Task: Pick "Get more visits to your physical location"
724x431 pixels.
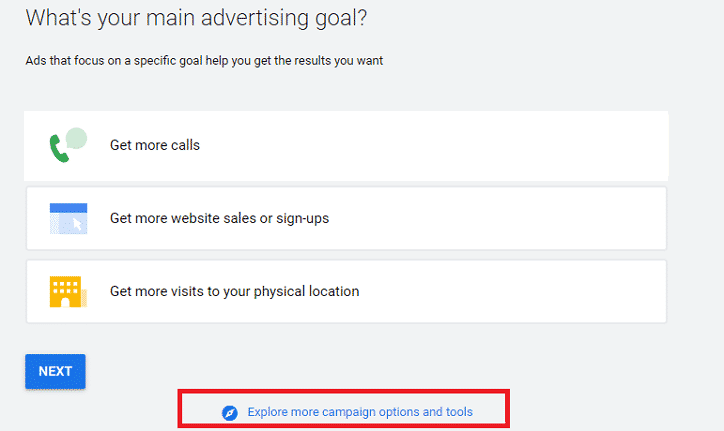Action: [x=234, y=291]
